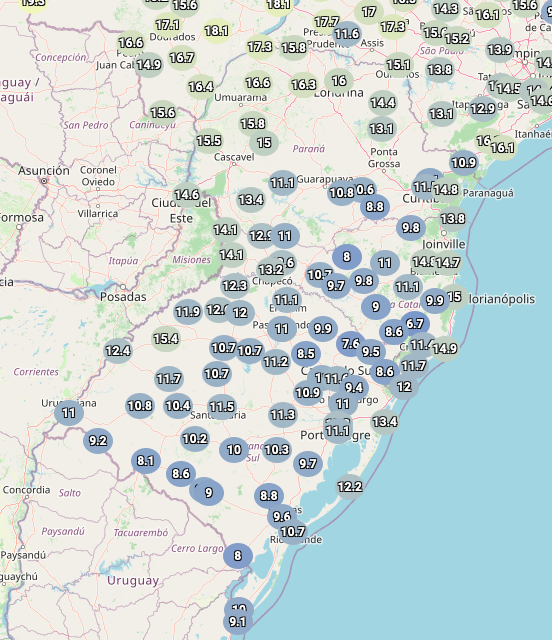Select the 15.1 temperature marker
The width and height of the screenshot is (552, 640).
(398, 64)
